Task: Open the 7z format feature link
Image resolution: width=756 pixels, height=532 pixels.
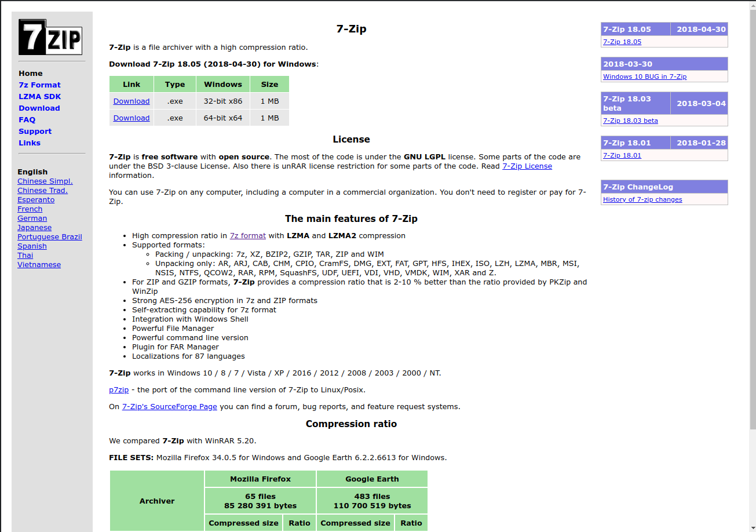Action: click(248, 236)
